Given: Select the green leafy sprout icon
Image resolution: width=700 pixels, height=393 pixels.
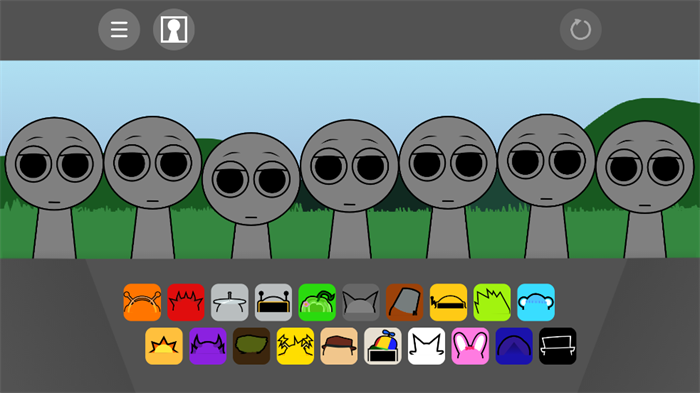Looking at the screenshot, I should (317, 302).
